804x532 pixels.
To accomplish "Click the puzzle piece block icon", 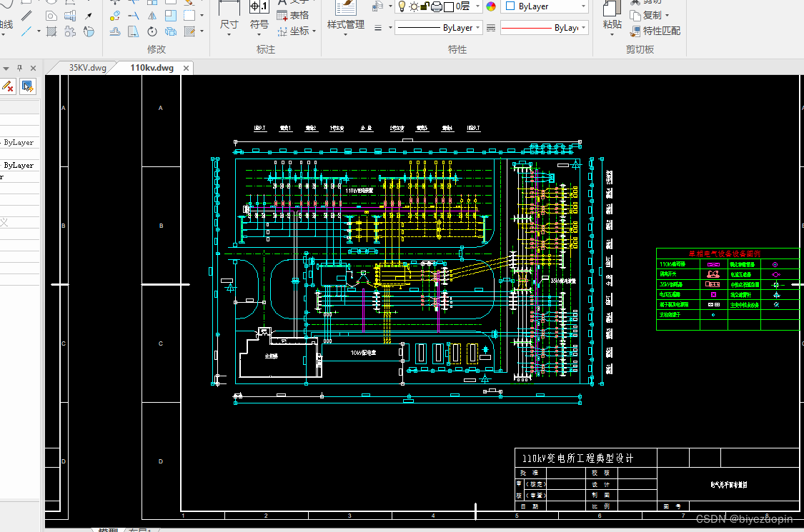I will (x=70, y=31).
